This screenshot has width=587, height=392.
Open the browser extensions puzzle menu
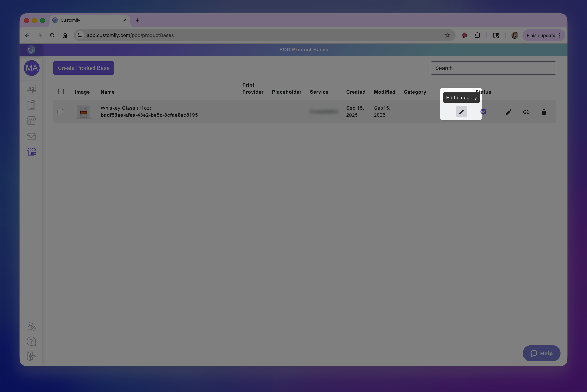pyautogui.click(x=477, y=35)
